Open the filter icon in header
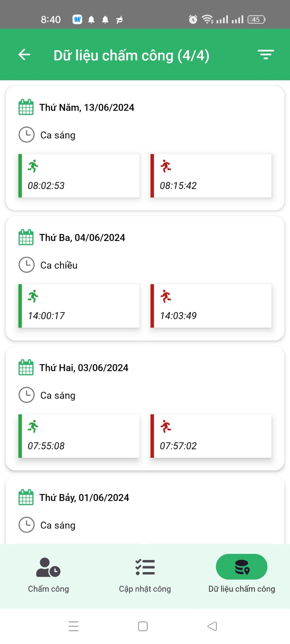 (x=266, y=55)
